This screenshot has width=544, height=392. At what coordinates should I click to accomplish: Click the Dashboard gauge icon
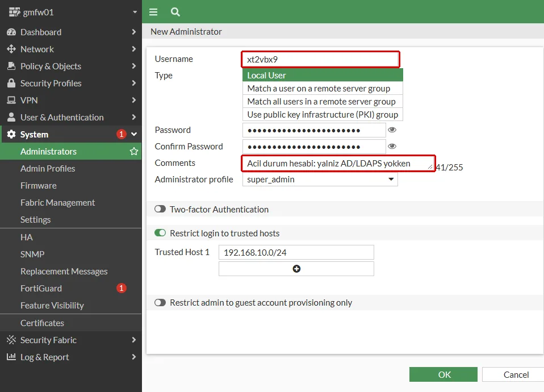[x=11, y=32]
